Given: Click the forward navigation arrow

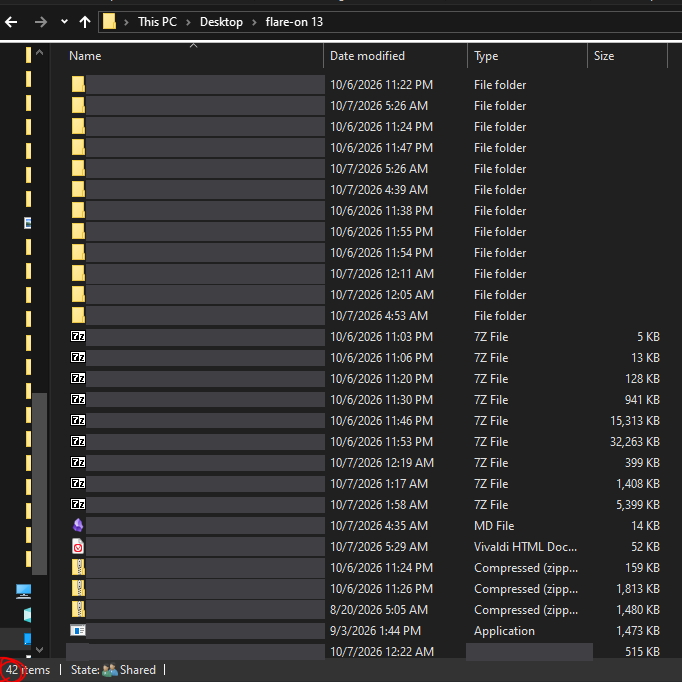Looking at the screenshot, I should [40, 22].
